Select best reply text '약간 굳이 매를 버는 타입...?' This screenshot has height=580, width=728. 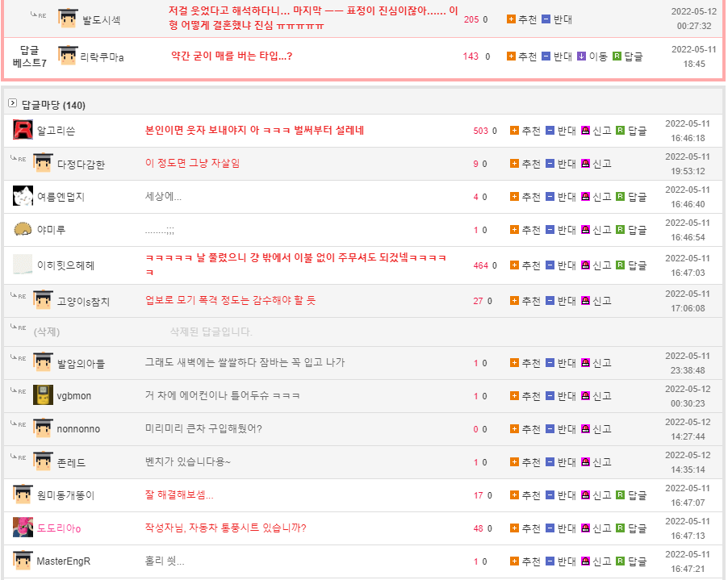[x=232, y=56]
